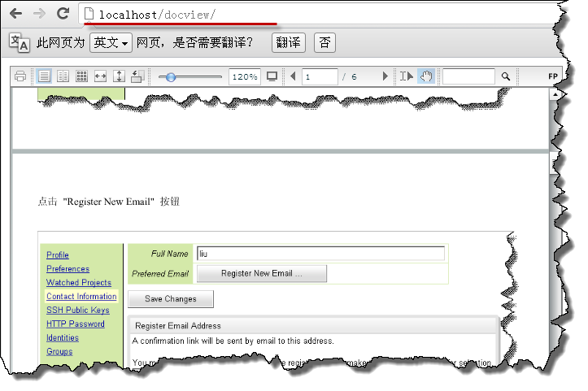Click the 否 button to decline translation
The image size is (588, 391).
tap(324, 43)
